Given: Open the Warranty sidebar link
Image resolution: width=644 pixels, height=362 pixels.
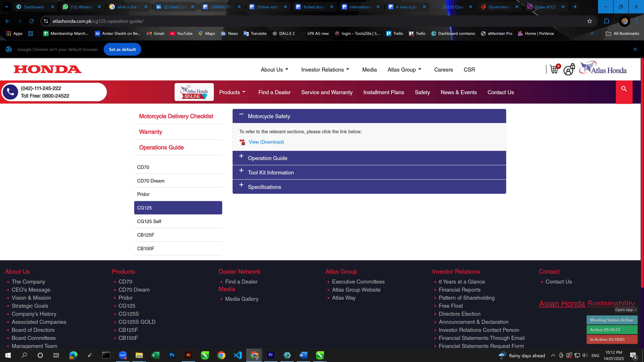Looking at the screenshot, I should 150,132.
